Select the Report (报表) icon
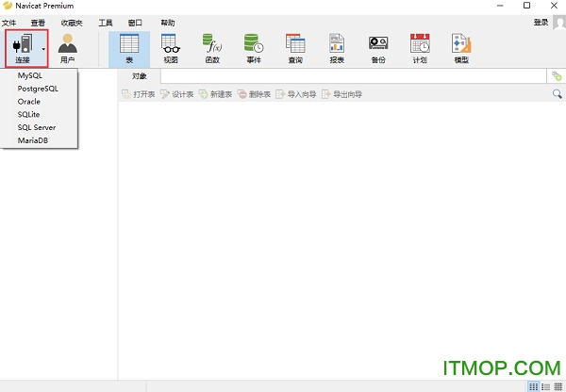Screen dimensions: 566x392 337,47
